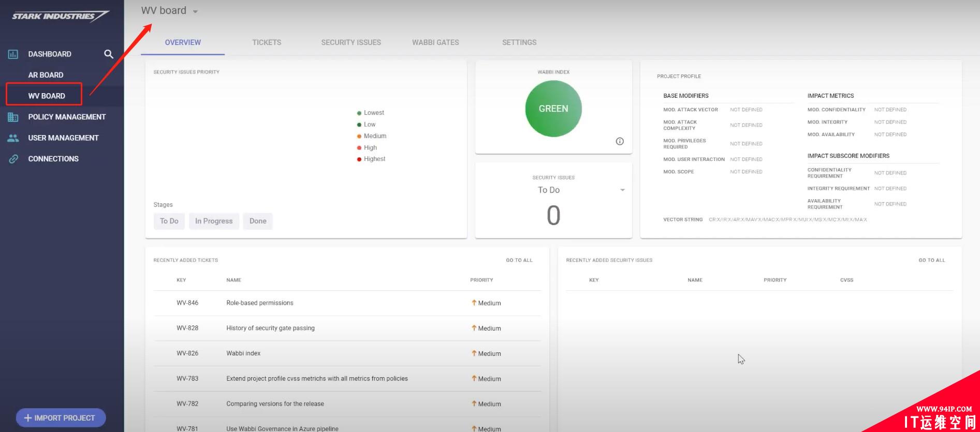
Task: Click the green Wabbi Index circle
Action: 553,109
